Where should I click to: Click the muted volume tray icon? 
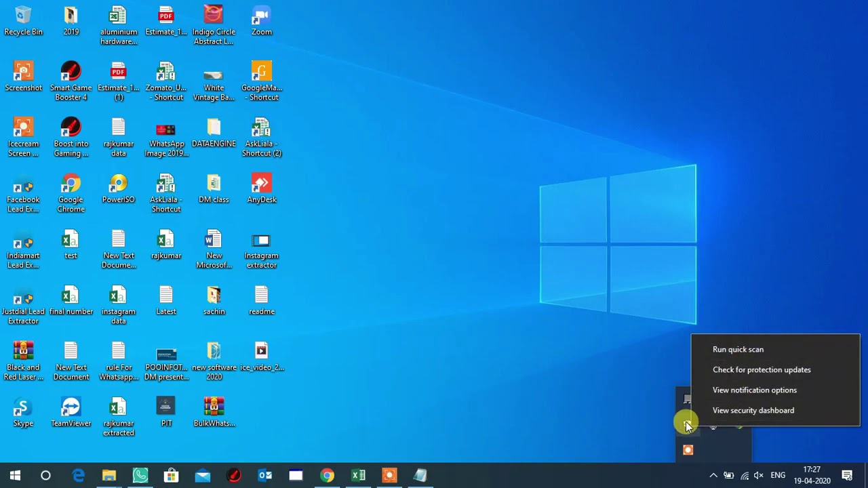pos(759,475)
